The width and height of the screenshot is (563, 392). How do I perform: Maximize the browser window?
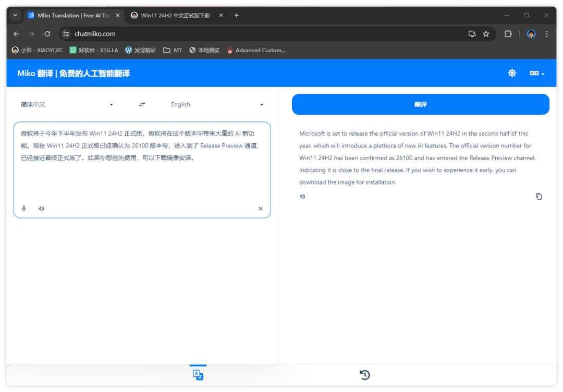tap(527, 16)
